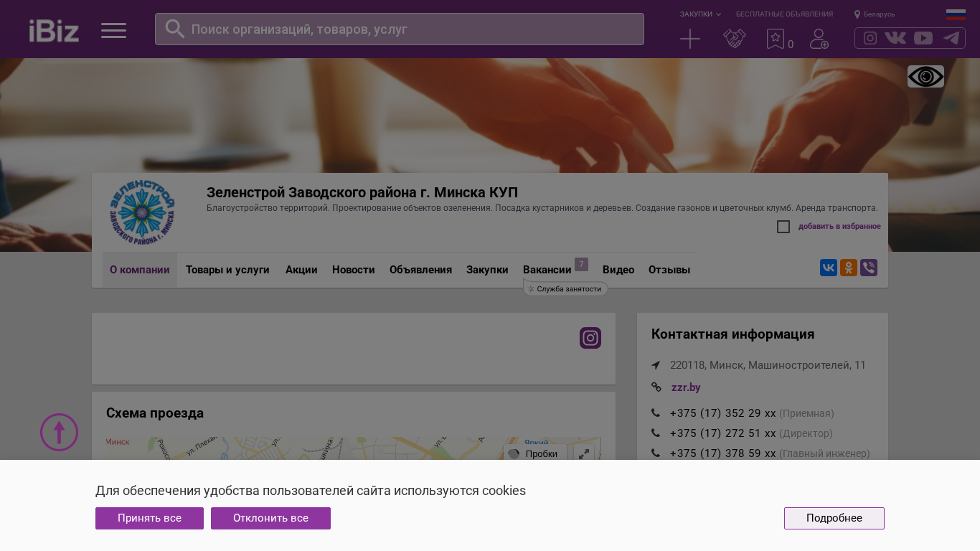Viewport: 980px width, 551px height.
Task: Click the Приемная phone number
Action: [722, 413]
